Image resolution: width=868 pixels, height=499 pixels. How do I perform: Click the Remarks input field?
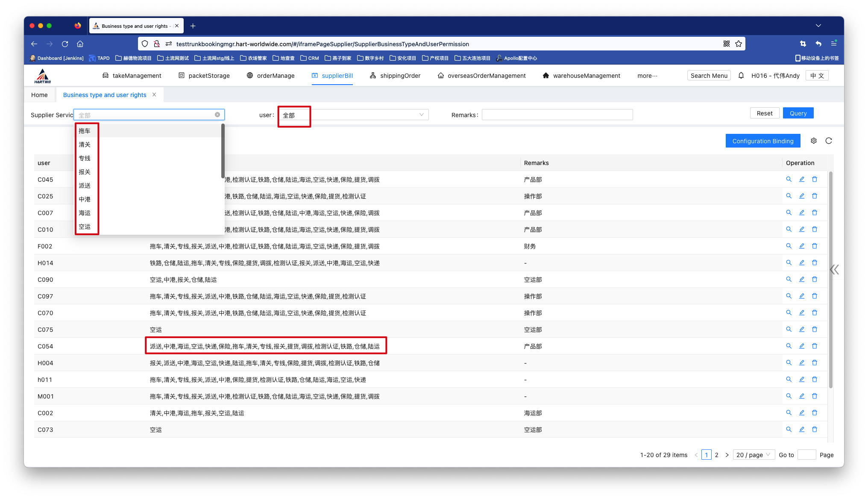(557, 115)
